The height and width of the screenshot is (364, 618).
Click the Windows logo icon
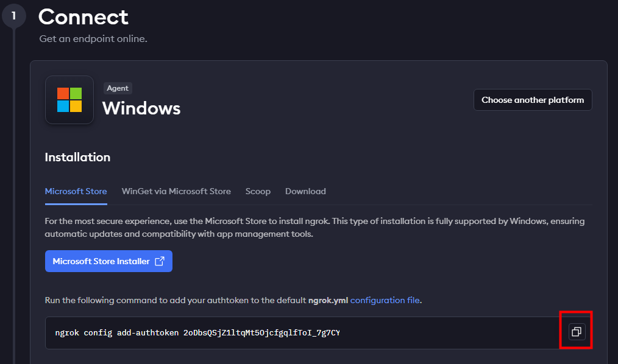tap(69, 100)
